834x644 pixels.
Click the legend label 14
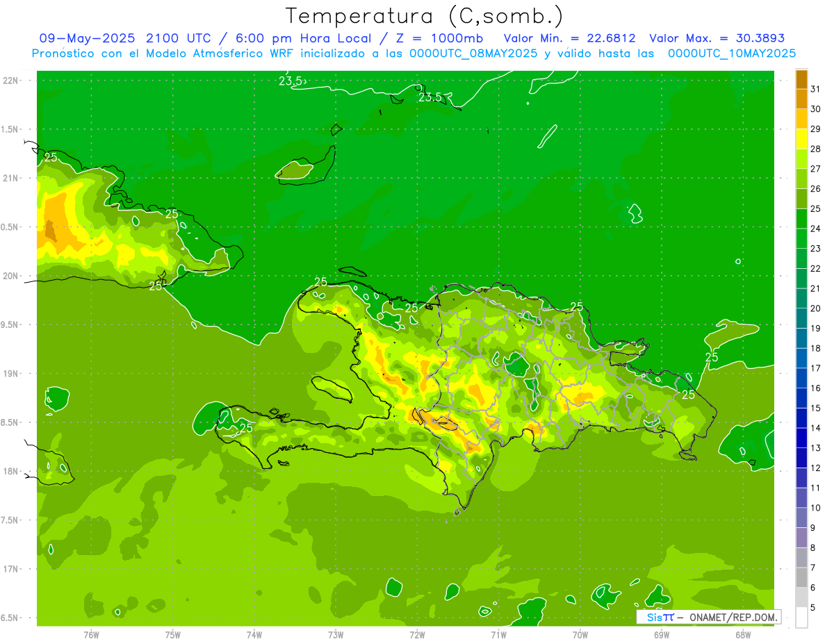(816, 428)
